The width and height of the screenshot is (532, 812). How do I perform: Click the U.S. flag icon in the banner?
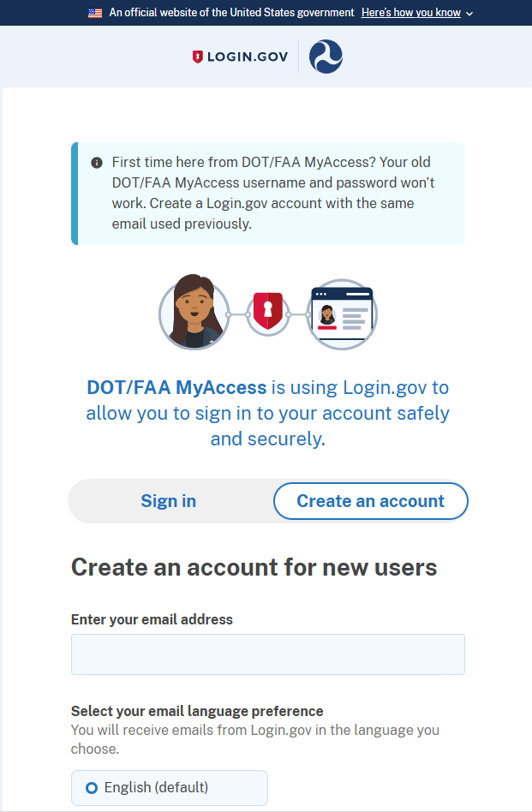[95, 13]
